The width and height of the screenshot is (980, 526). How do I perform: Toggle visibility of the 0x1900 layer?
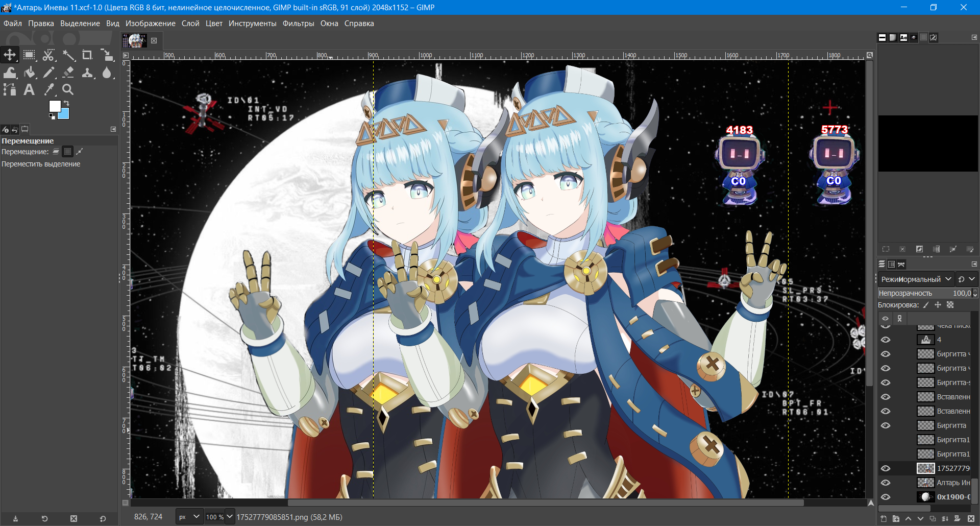point(886,497)
